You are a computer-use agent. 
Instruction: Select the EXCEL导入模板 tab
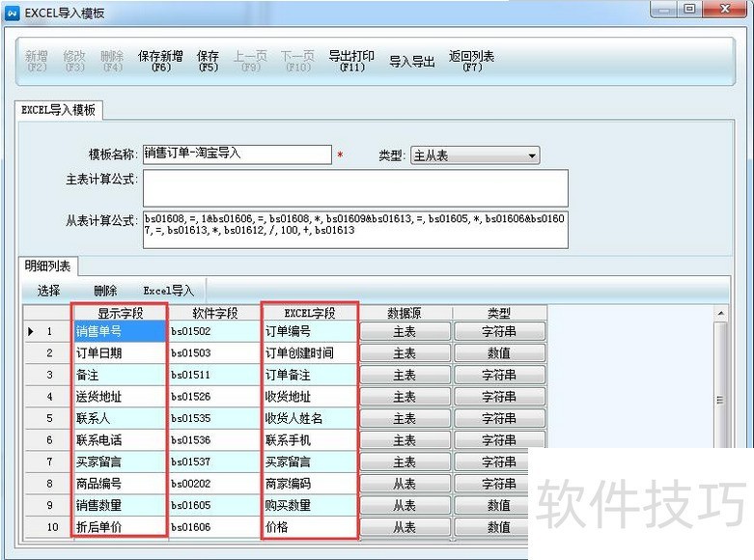pos(59,111)
